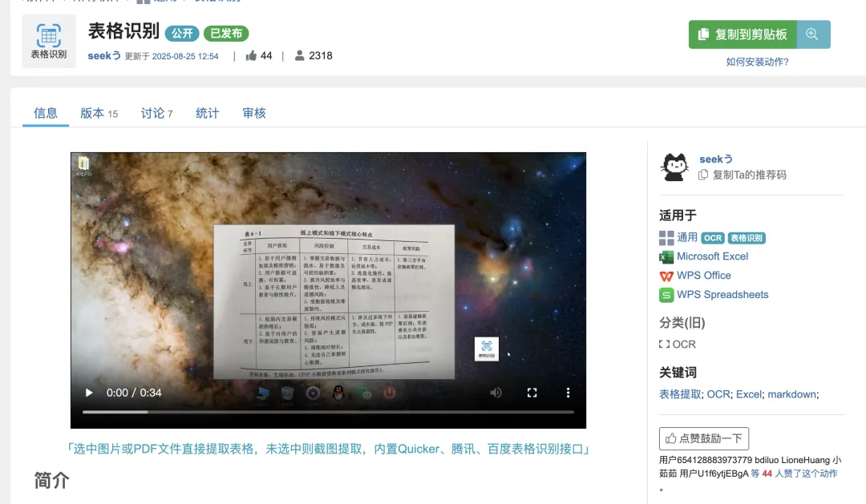Open the WPS Spreadsheets link

point(722,295)
